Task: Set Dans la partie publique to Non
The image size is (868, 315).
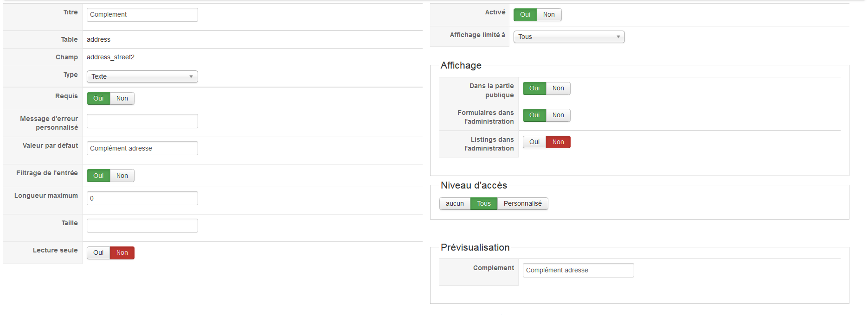Action: 558,88
